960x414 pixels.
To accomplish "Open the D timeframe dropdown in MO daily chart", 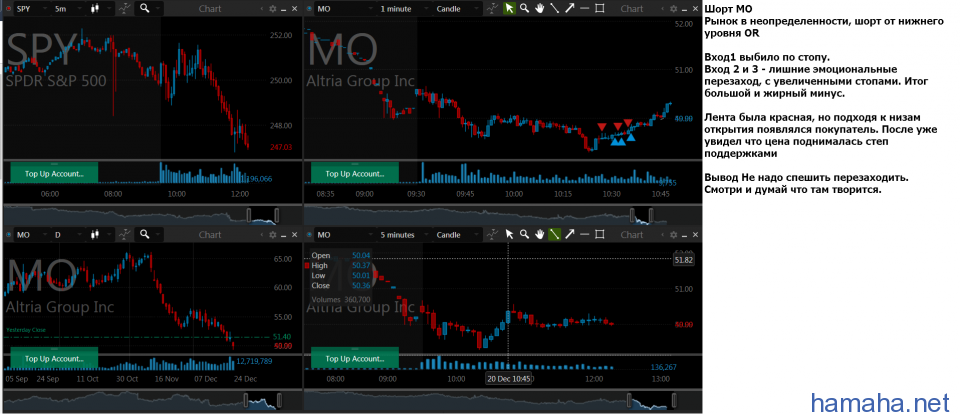I will tap(67, 235).
